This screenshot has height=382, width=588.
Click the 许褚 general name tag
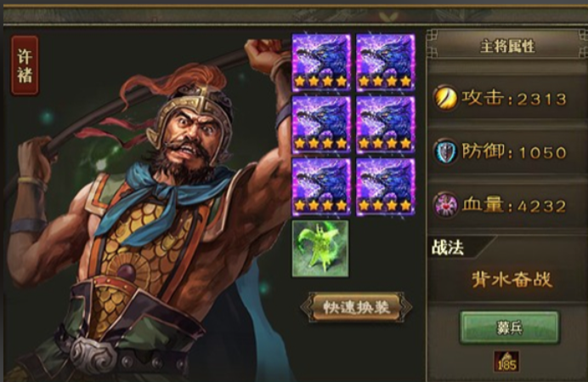25,66
